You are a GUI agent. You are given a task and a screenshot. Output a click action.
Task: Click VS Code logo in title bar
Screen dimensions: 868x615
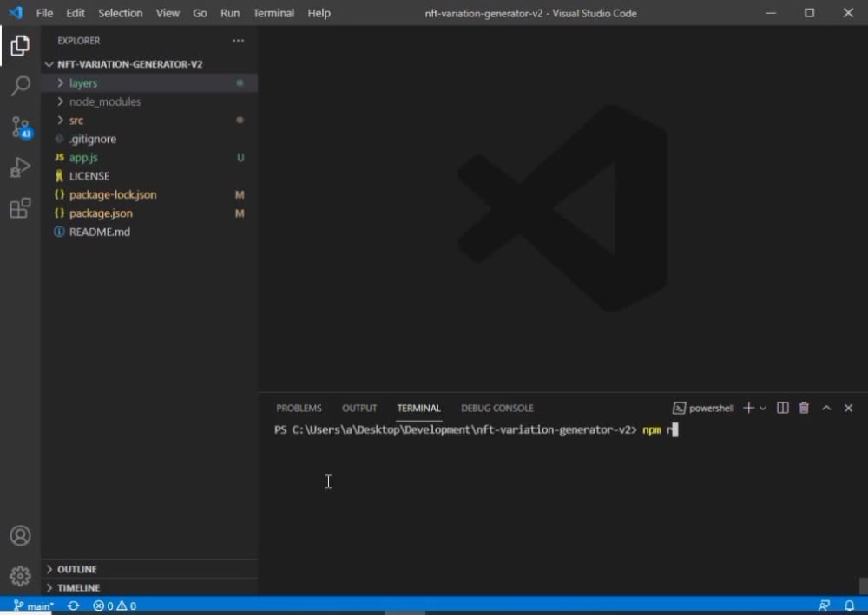point(16,12)
